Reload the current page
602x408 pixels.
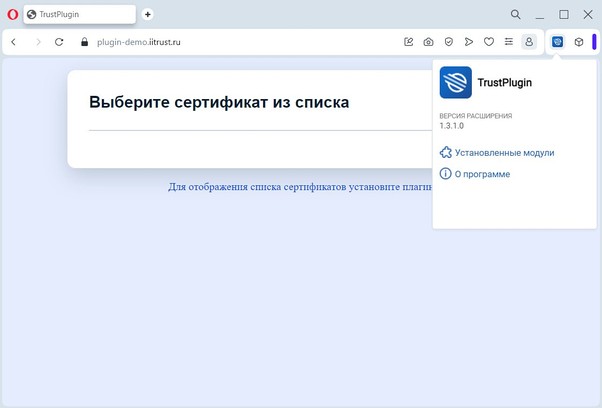[x=59, y=42]
